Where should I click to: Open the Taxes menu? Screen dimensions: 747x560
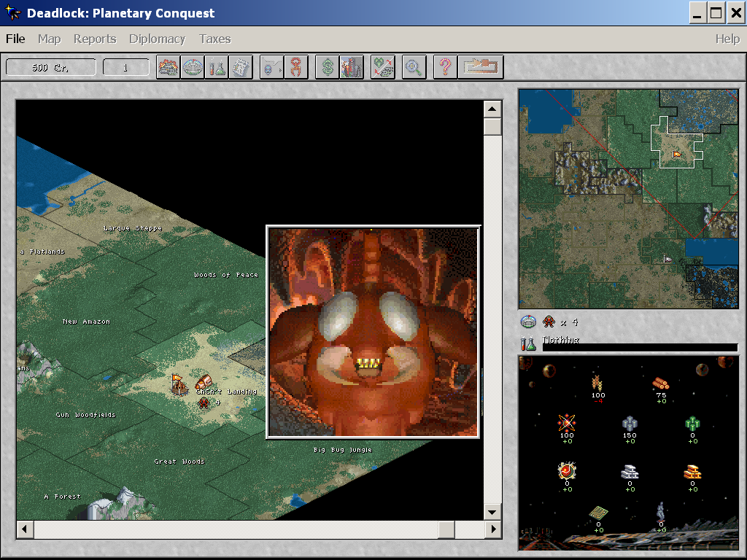tap(214, 39)
